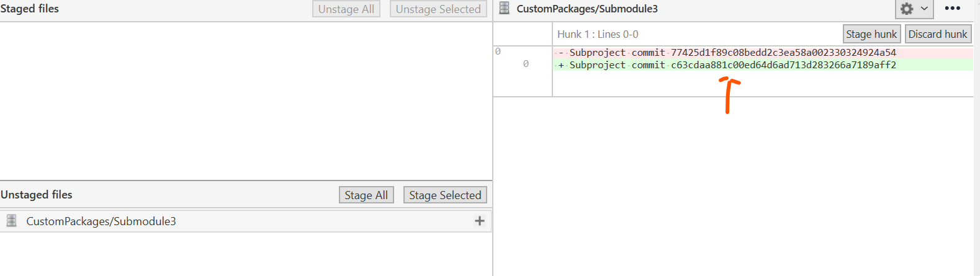This screenshot has height=276, width=980.
Task: Stage Submodule3 using the plus icon
Action: (479, 221)
